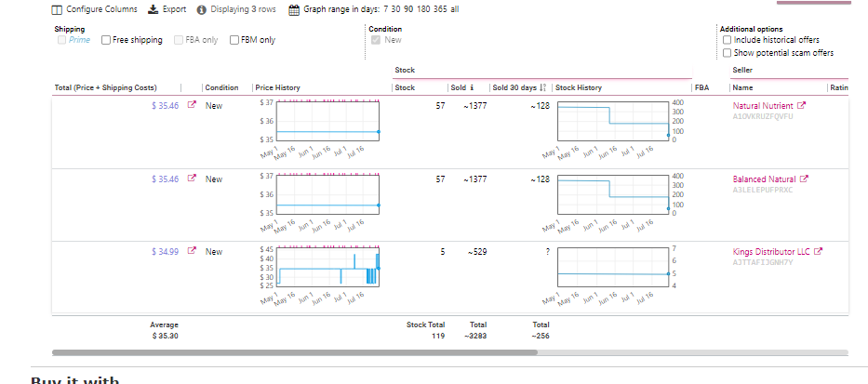Sort by FBA column header

701,87
